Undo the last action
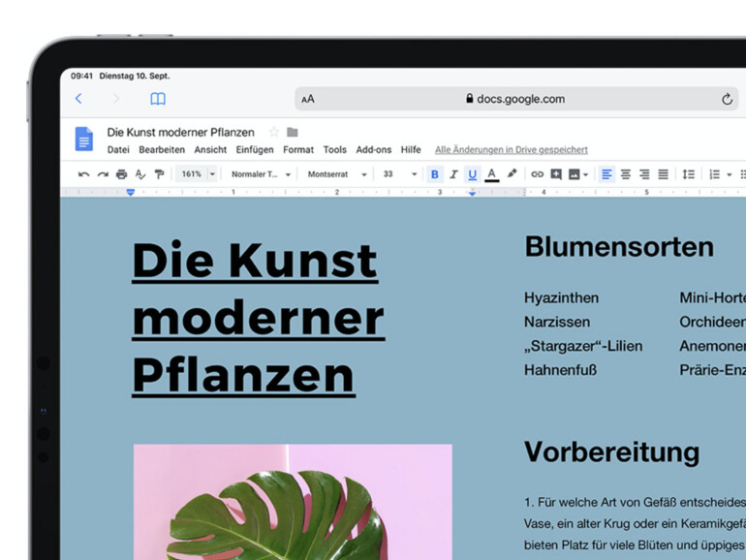Screen dimensions: 746x560 pyautogui.click(x=83, y=174)
